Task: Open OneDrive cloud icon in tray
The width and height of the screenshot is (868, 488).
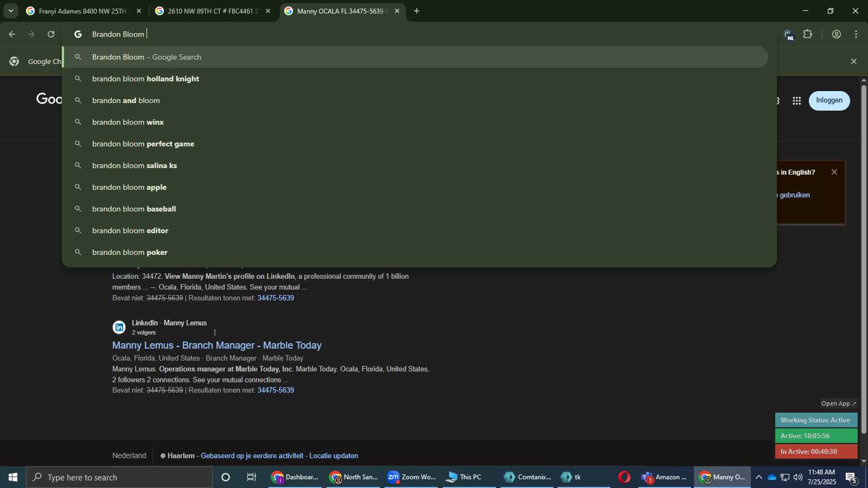Action: [x=772, y=477]
